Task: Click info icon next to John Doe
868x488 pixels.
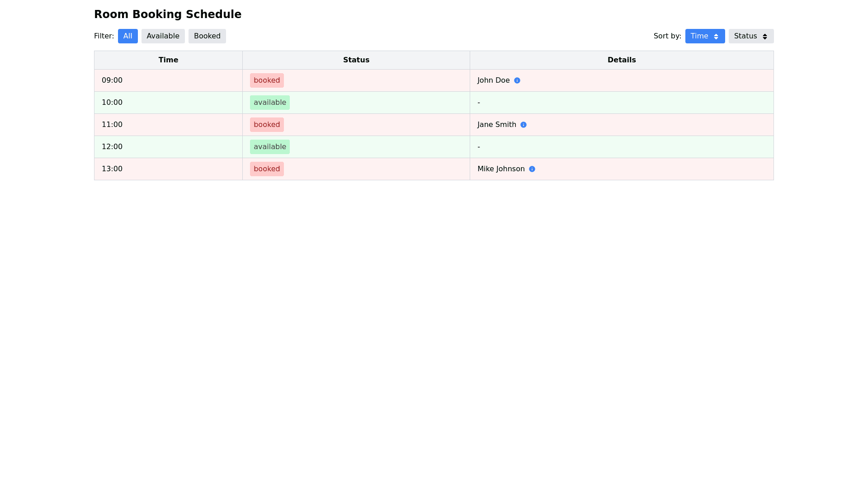Action: (517, 80)
